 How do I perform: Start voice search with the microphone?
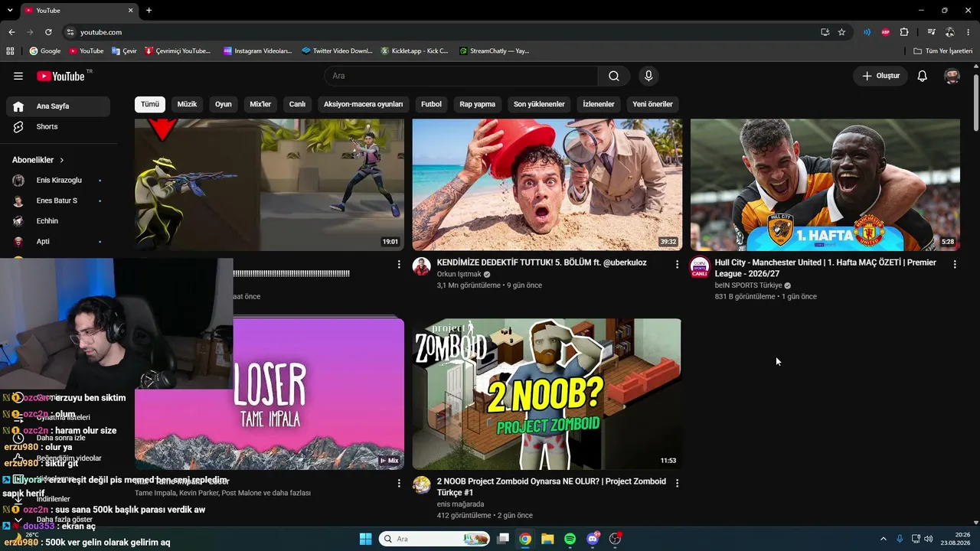click(x=648, y=76)
